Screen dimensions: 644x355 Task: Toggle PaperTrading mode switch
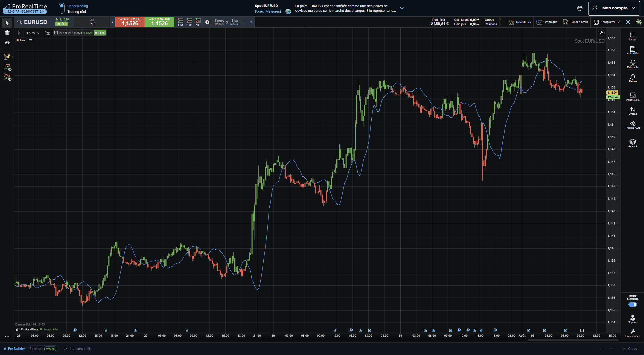(62, 8)
